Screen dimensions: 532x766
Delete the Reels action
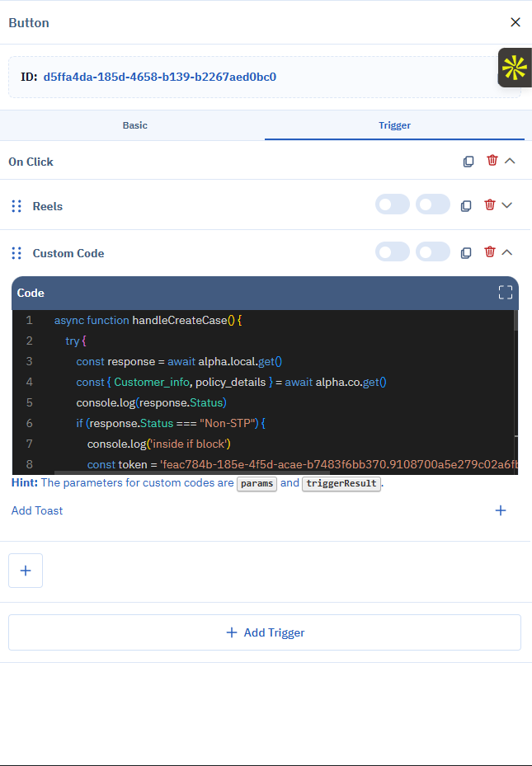tap(490, 204)
